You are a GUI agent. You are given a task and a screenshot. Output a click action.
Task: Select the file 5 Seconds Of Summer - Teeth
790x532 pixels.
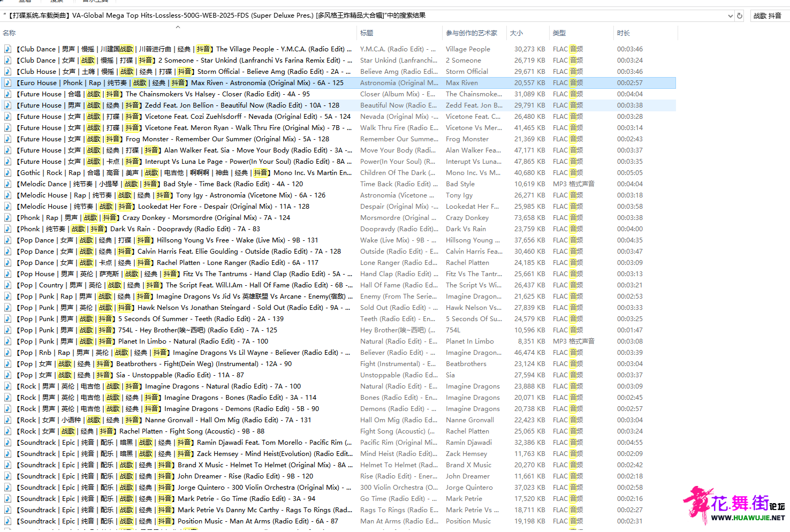click(150, 319)
